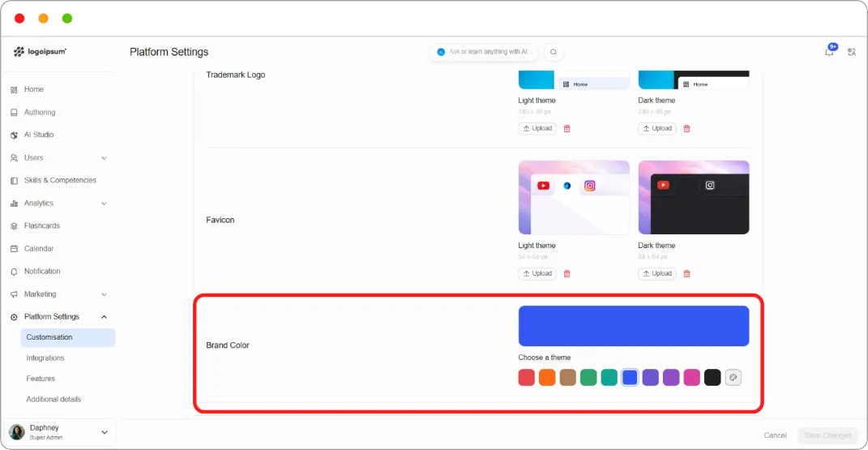Select the red brand color swatch
Screen dimensions: 868x450
point(527,378)
